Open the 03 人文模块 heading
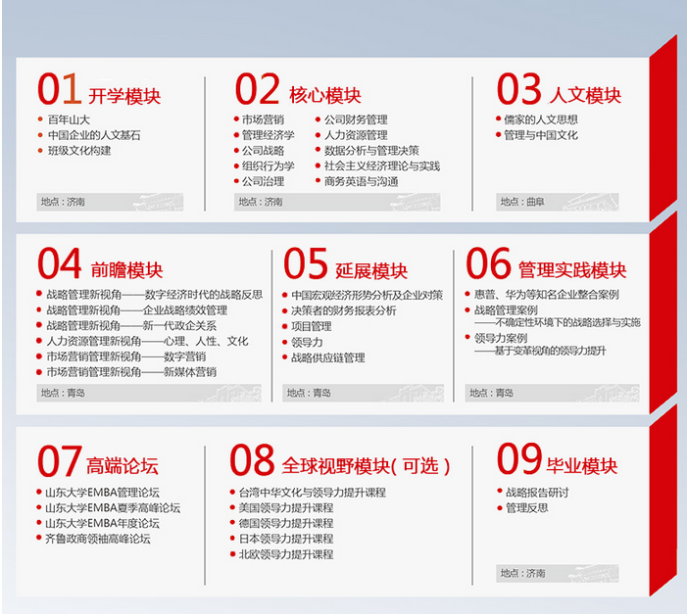This screenshot has height=616, width=687. coord(559,91)
